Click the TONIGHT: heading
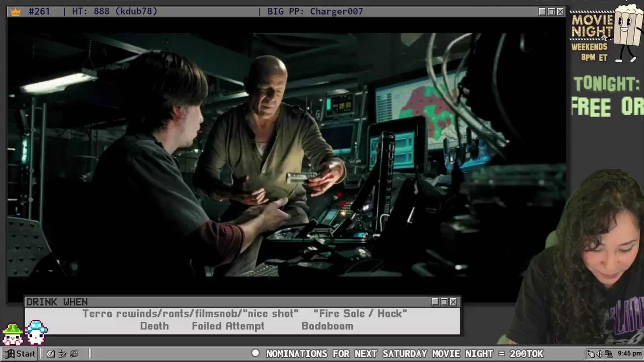 (x=607, y=84)
